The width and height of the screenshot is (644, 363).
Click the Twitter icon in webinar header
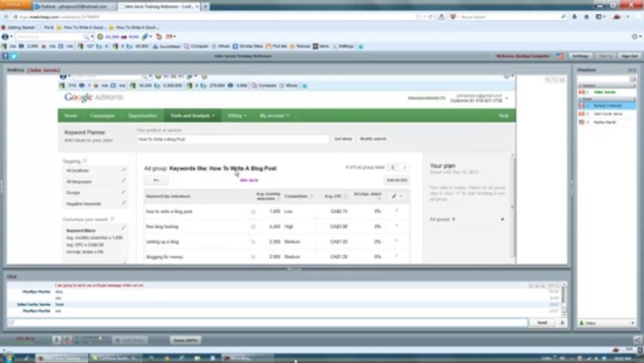[13, 56]
